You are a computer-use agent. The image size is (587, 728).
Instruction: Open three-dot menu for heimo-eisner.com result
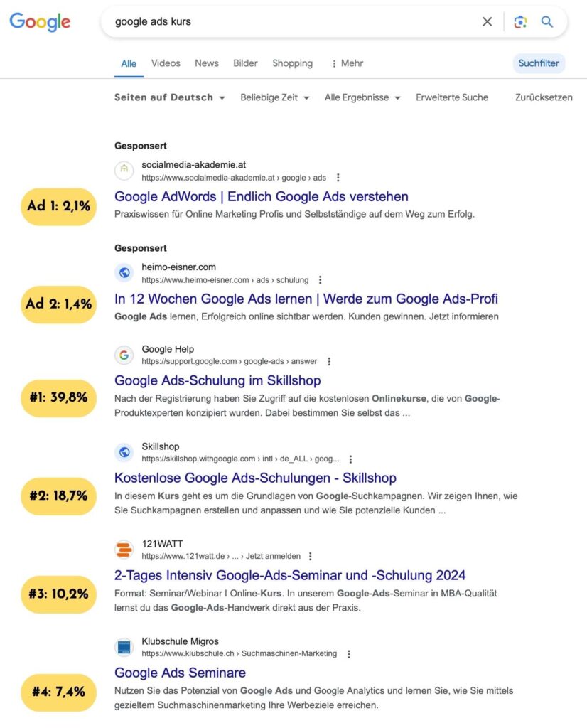point(320,280)
